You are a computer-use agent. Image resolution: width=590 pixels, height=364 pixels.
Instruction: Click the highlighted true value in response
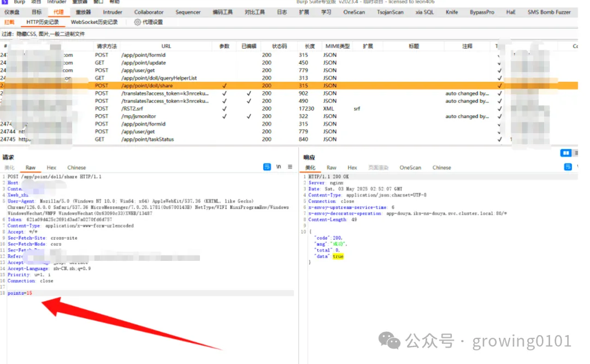[338, 256]
